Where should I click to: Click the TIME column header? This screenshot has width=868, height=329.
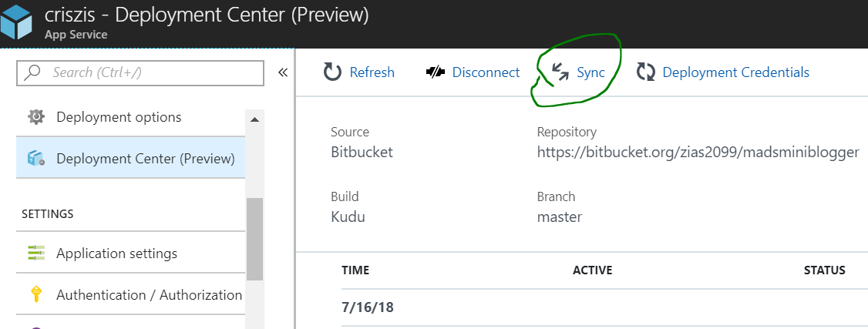pos(355,270)
